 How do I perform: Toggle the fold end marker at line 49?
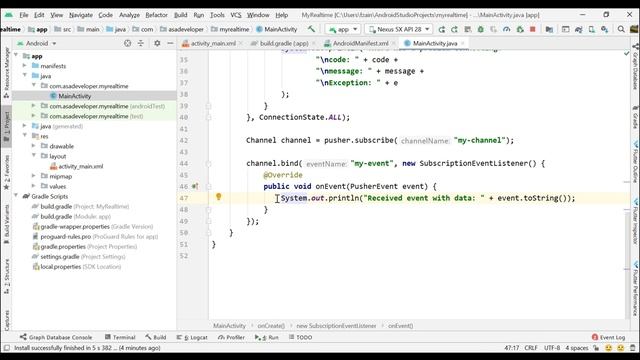tap(209, 221)
